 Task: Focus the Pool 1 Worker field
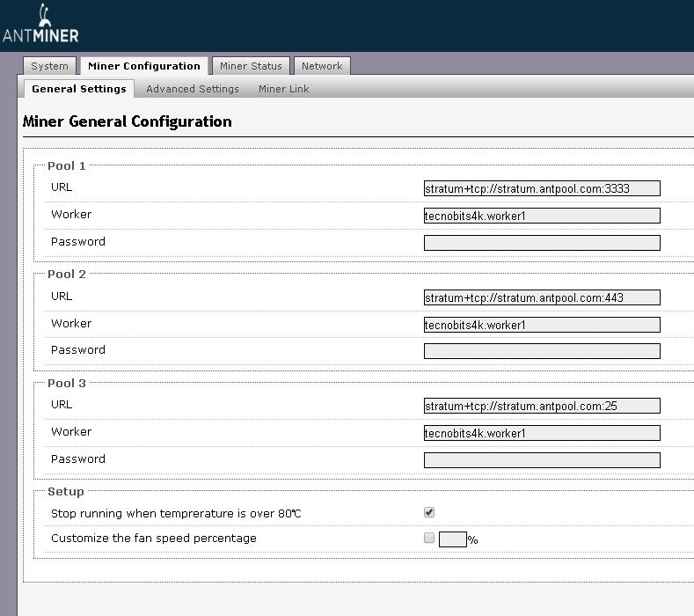(542, 216)
